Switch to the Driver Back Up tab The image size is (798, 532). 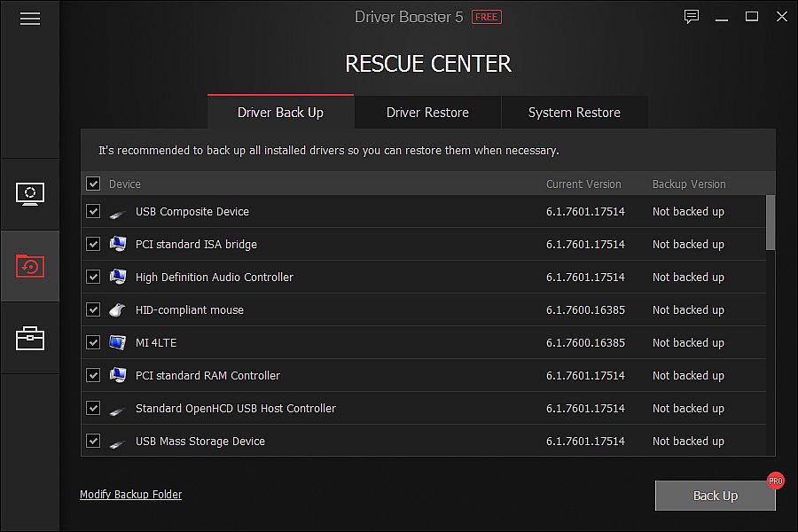(x=280, y=112)
